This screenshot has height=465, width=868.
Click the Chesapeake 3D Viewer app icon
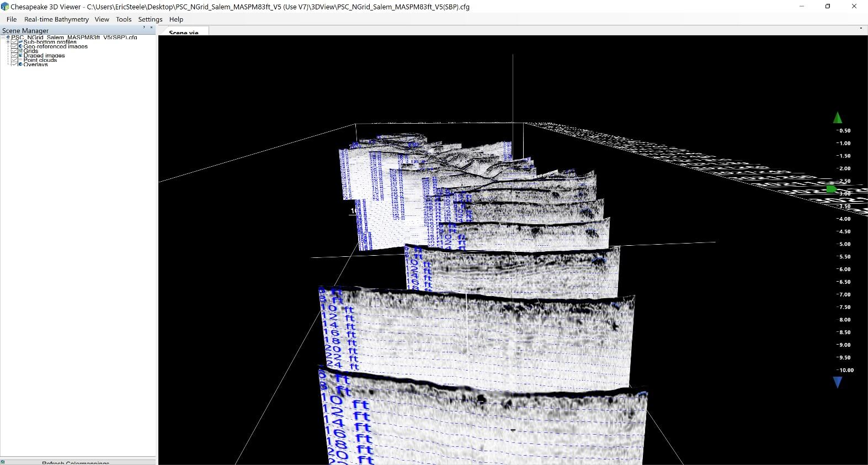[x=5, y=7]
